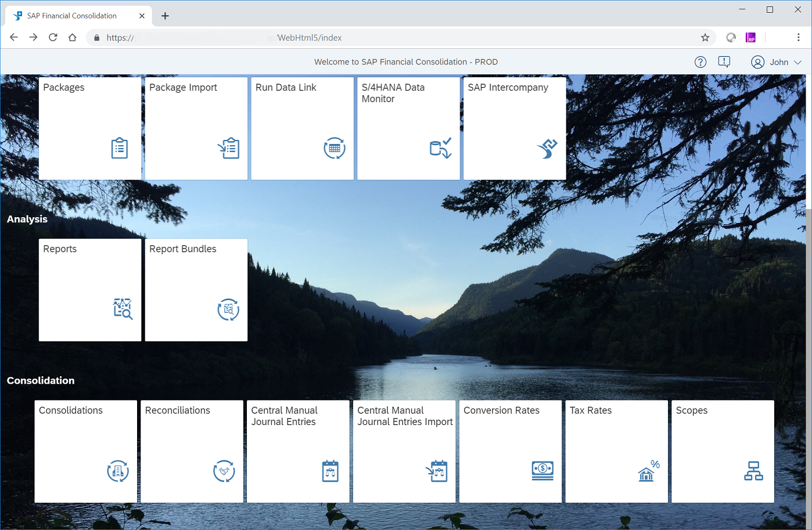Click the Scopes hierarchy icon
Viewport: 812px width, 530px height.
point(754,471)
